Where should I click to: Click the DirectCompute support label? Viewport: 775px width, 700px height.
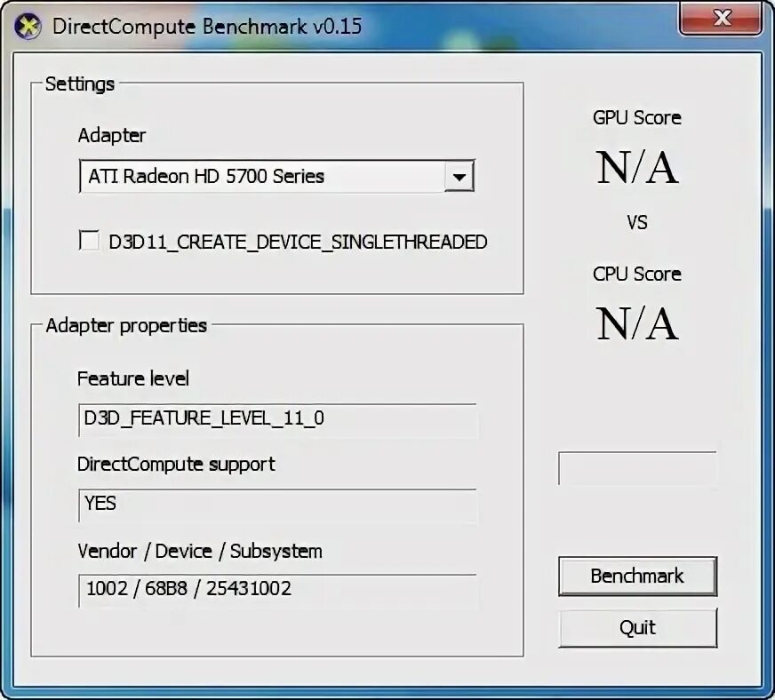[176, 465]
